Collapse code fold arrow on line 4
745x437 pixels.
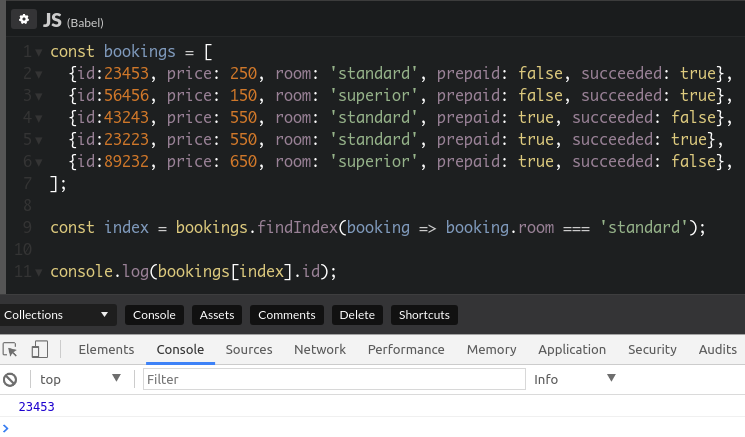38,118
